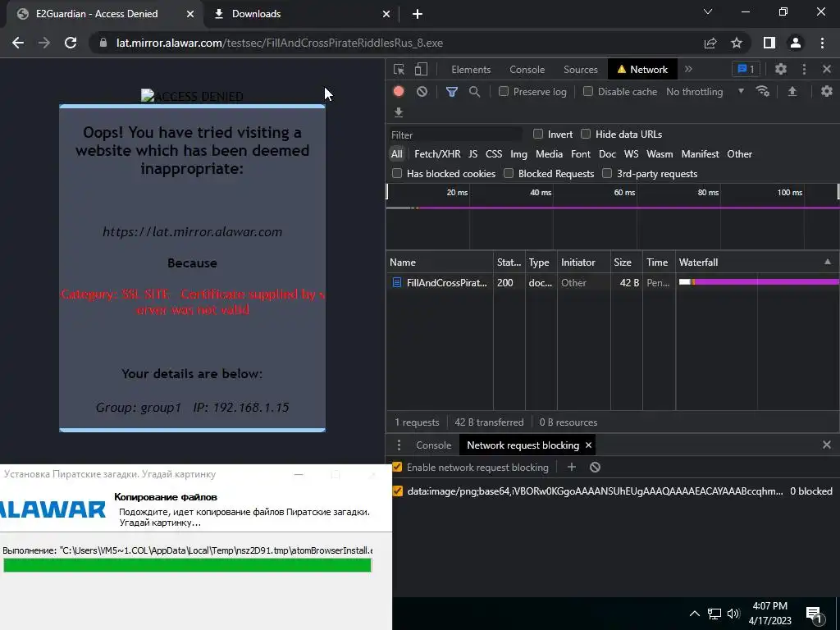Filter by Fetch/XHR type
Viewport: 840px width, 630px height.
pos(437,154)
